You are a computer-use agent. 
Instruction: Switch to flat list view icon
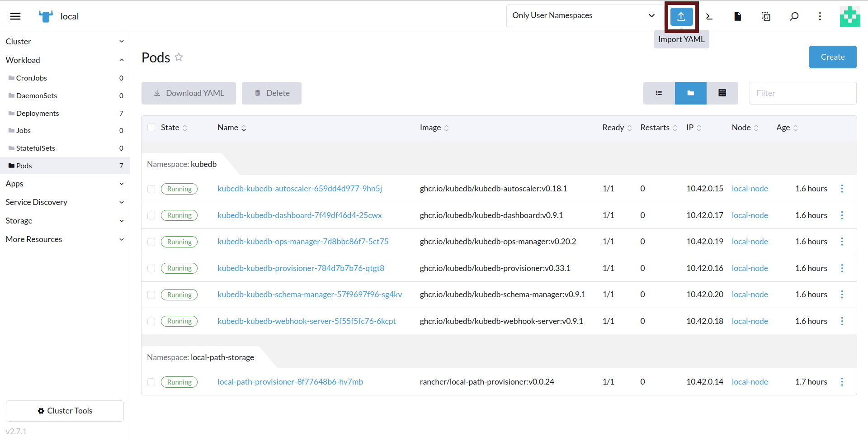tap(659, 93)
